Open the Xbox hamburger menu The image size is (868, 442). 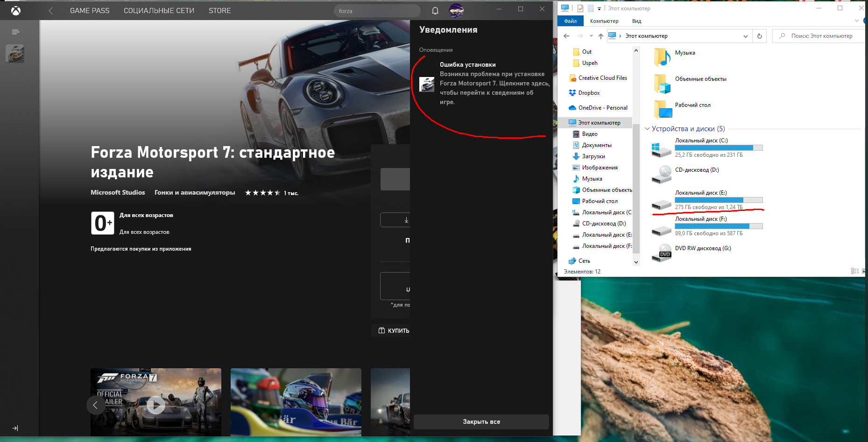point(15,32)
